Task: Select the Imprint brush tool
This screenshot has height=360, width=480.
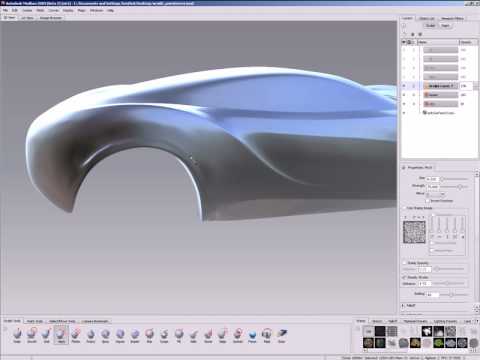Action: tap(135, 334)
